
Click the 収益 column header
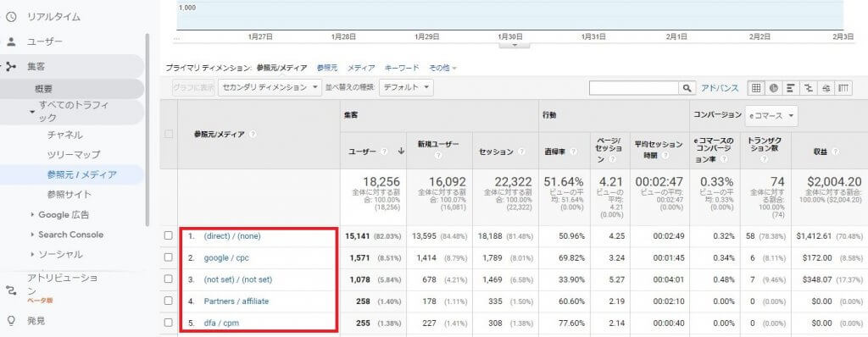click(820, 152)
